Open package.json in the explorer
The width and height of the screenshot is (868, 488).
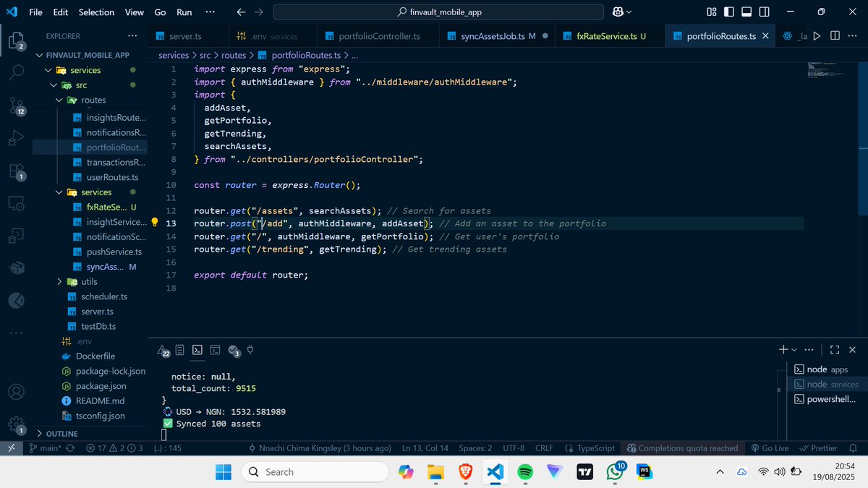101,386
